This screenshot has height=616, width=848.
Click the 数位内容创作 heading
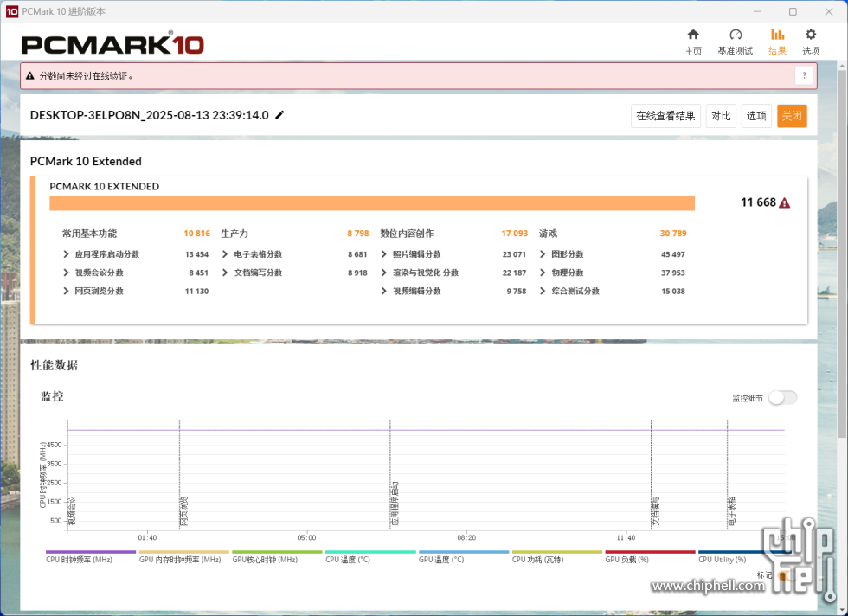[x=407, y=234]
